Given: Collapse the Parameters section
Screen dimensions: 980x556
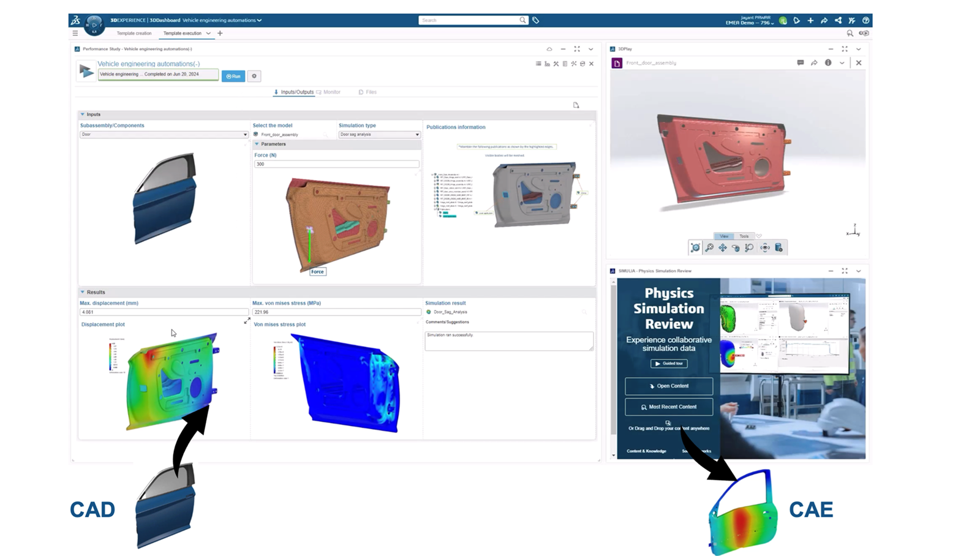Looking at the screenshot, I should coord(257,145).
